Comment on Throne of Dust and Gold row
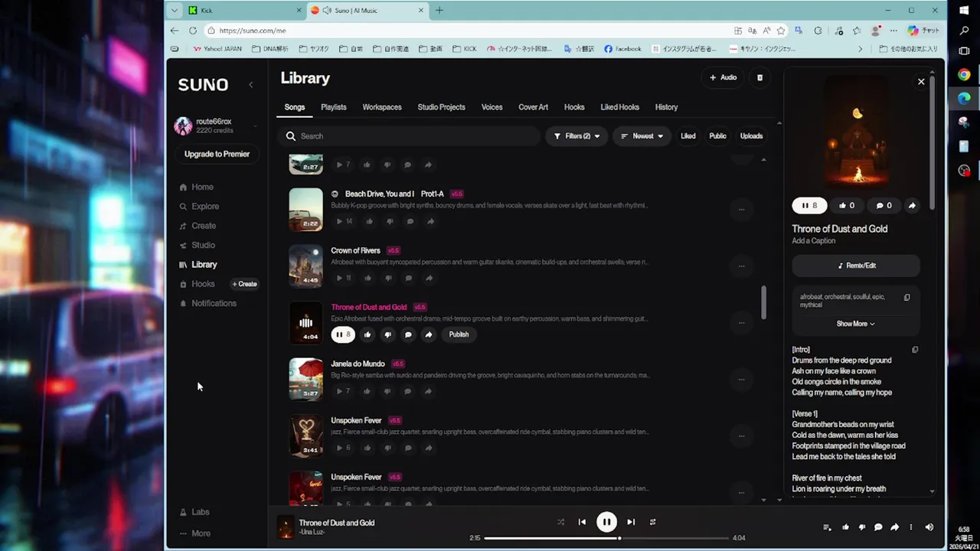This screenshot has height=551, width=980. [x=408, y=334]
